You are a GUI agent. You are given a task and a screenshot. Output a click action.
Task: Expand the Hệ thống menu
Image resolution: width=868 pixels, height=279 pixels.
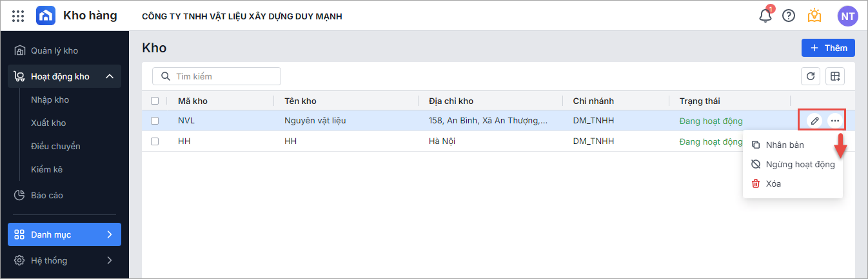[109, 260]
